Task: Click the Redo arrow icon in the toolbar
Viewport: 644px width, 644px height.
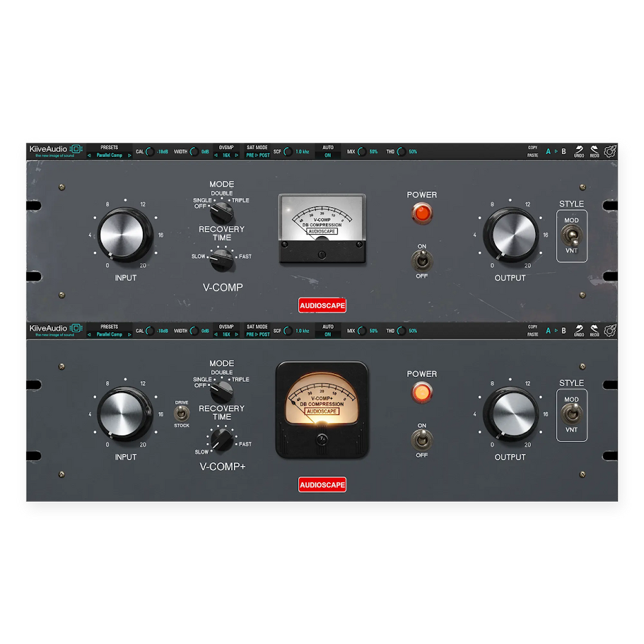Action: point(595,151)
